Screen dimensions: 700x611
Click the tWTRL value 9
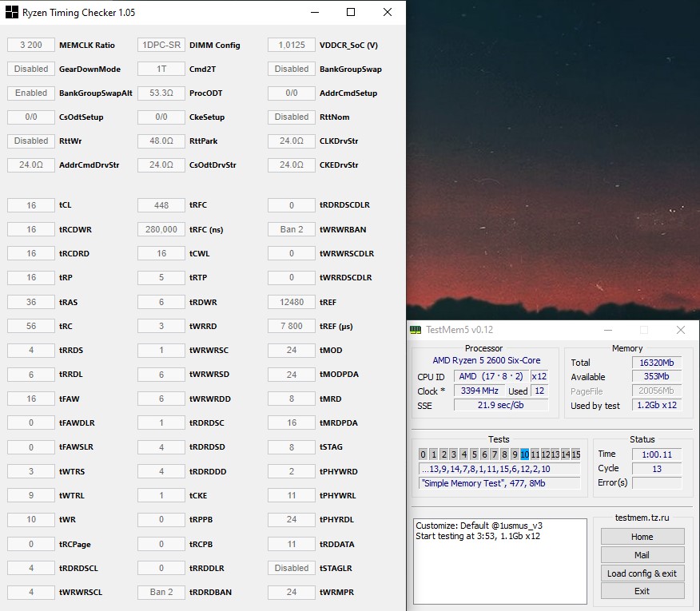(x=31, y=495)
